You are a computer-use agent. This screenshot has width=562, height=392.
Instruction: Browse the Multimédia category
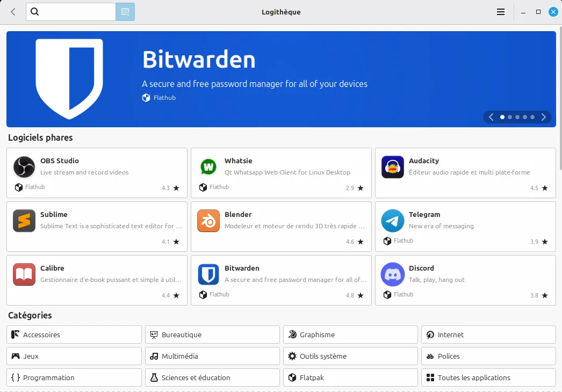212,356
